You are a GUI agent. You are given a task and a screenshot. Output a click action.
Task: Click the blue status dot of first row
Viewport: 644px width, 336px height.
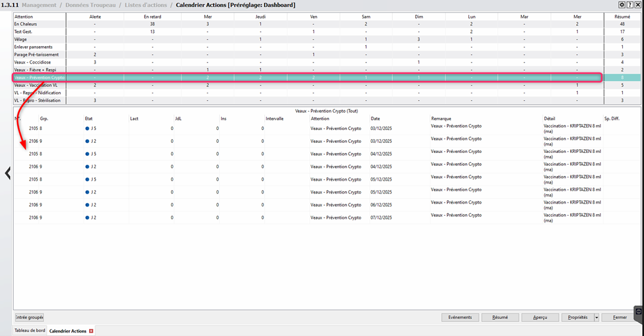(x=87, y=128)
